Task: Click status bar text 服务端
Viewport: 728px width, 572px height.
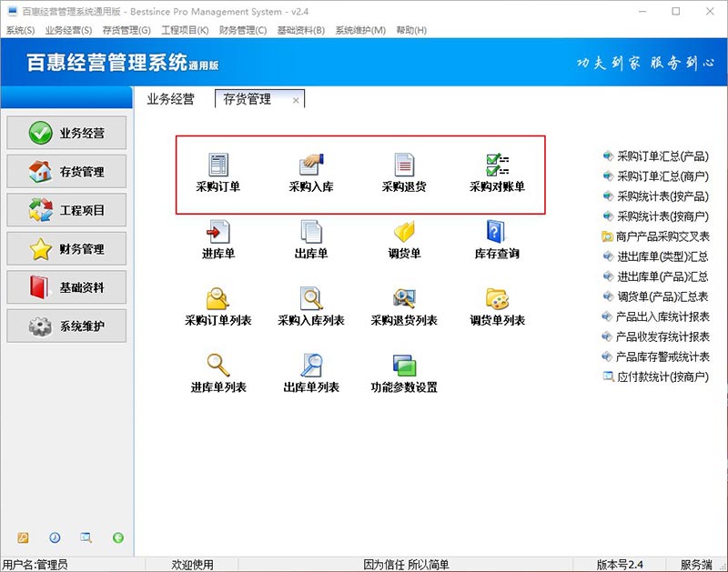Action: tap(696, 565)
